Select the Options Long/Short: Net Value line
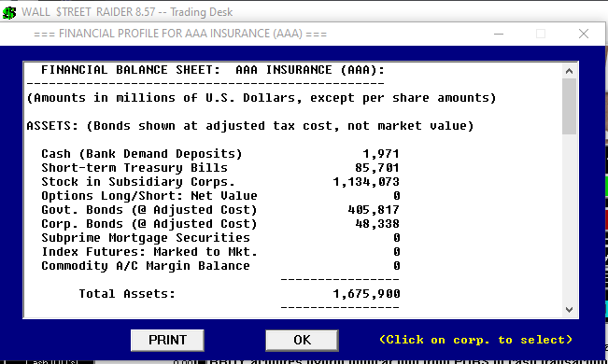 coord(220,196)
